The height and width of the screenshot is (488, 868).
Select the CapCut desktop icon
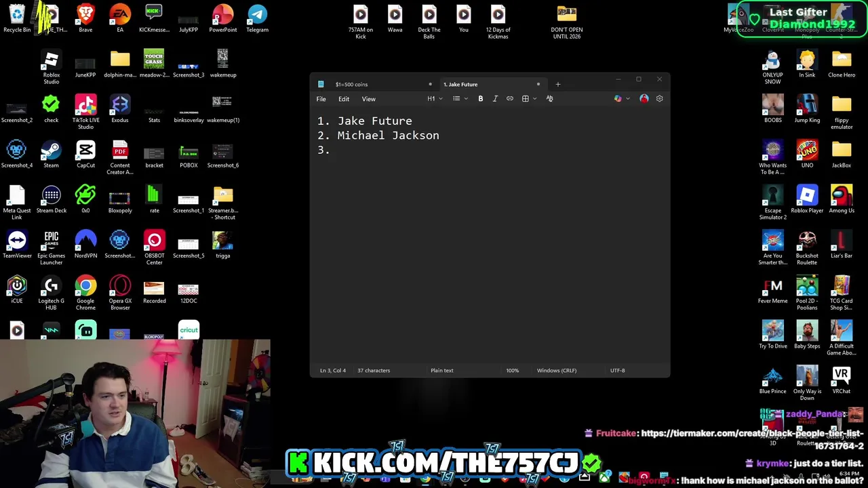tap(85, 155)
